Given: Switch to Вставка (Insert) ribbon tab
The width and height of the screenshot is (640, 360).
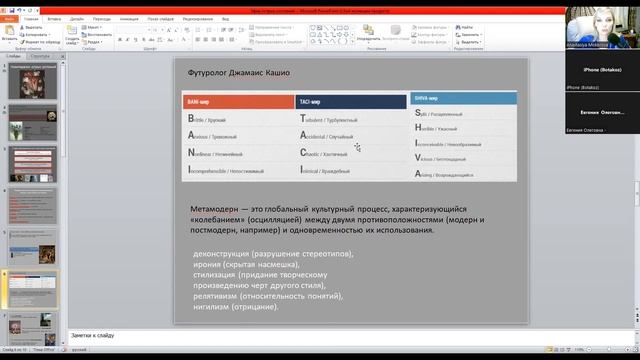Looking at the screenshot, I should [x=54, y=19].
